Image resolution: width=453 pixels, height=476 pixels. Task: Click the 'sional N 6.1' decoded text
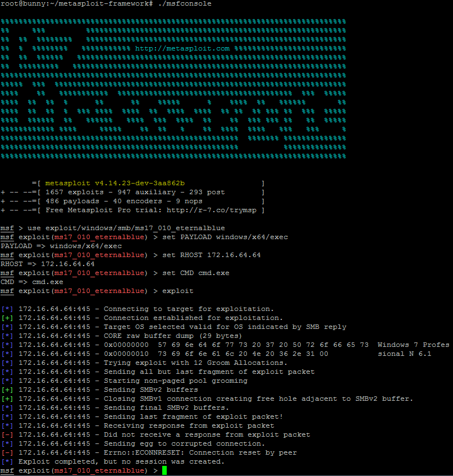(404, 354)
